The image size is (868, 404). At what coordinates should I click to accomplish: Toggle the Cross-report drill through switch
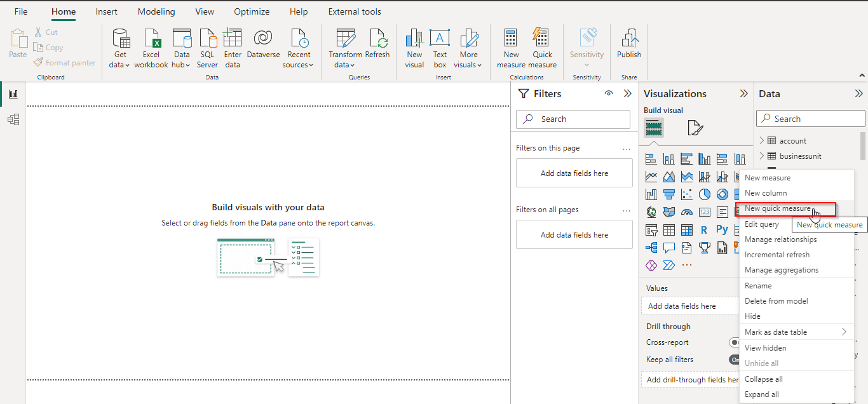[734, 342]
